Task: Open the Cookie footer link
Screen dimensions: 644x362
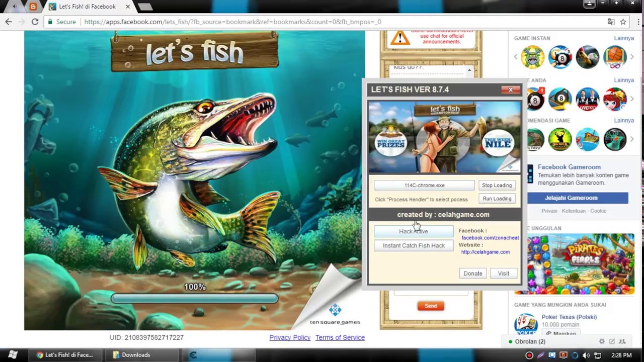Action: (598, 211)
